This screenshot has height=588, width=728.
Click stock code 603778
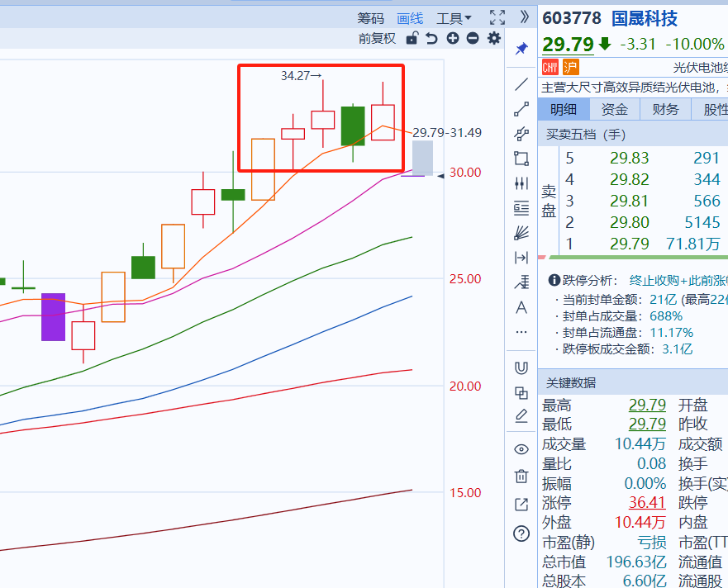click(x=572, y=18)
